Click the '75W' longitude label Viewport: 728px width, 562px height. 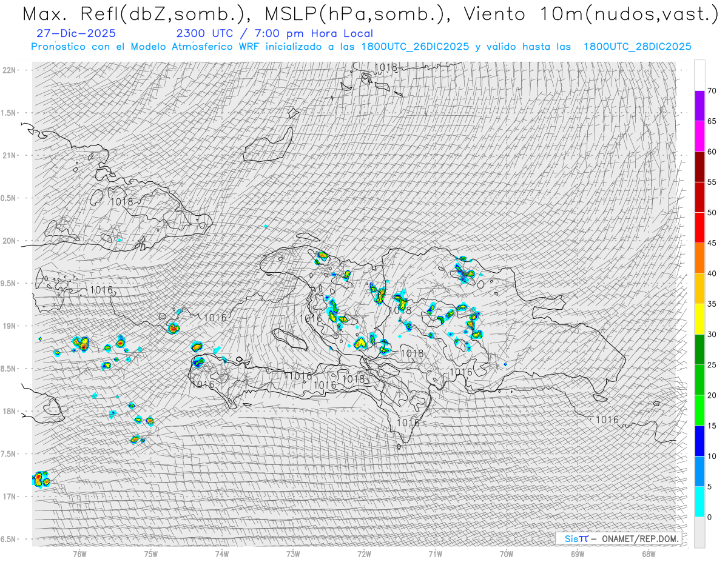(151, 553)
